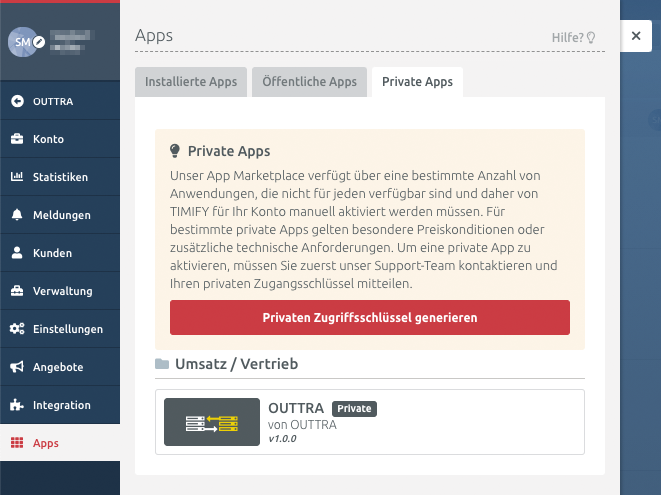Image resolution: width=661 pixels, height=495 pixels.
Task: Close the Apps panel with the X button
Action: (x=636, y=36)
